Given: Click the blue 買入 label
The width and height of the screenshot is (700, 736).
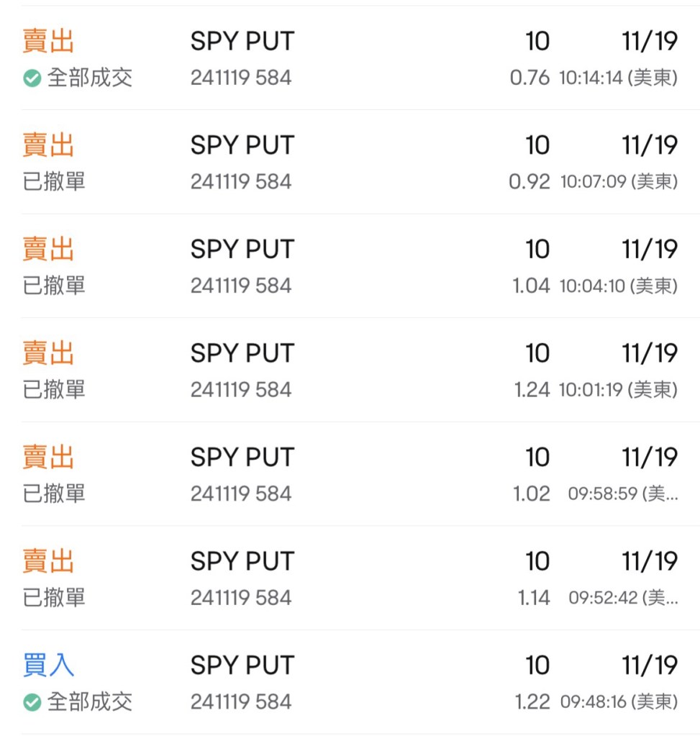Looking at the screenshot, I should point(48,665).
